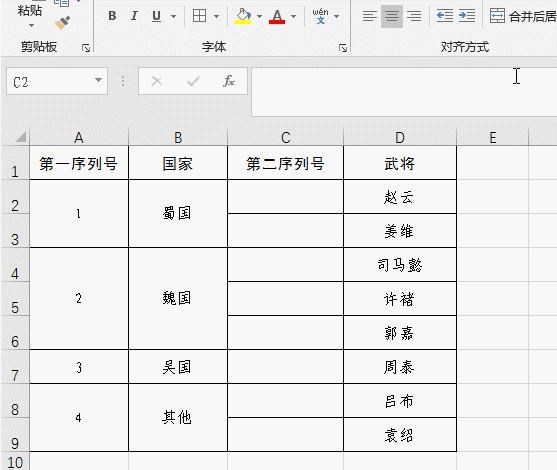
Task: Click the Borders icon
Action: pyautogui.click(x=199, y=16)
